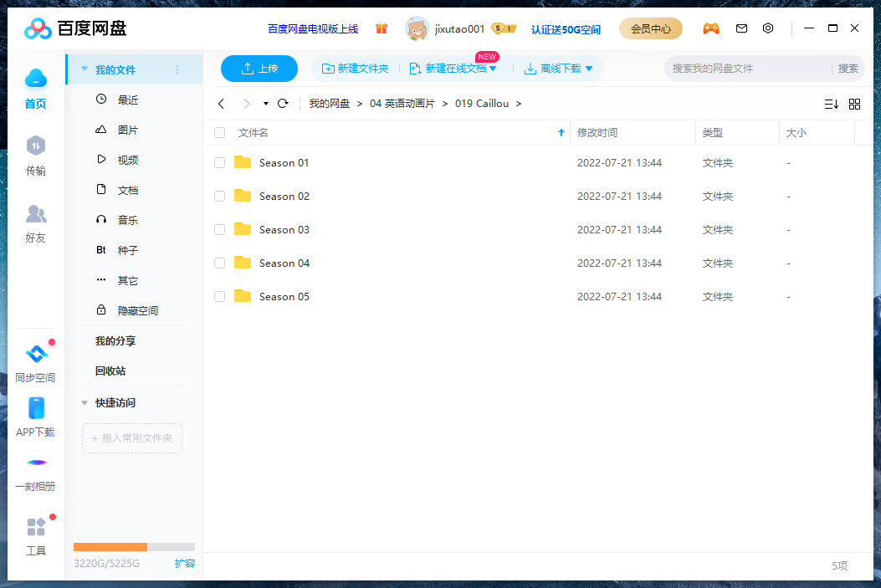This screenshot has width=881, height=588.
Task: Open the 我的文件 more options dots
Action: 177,69
